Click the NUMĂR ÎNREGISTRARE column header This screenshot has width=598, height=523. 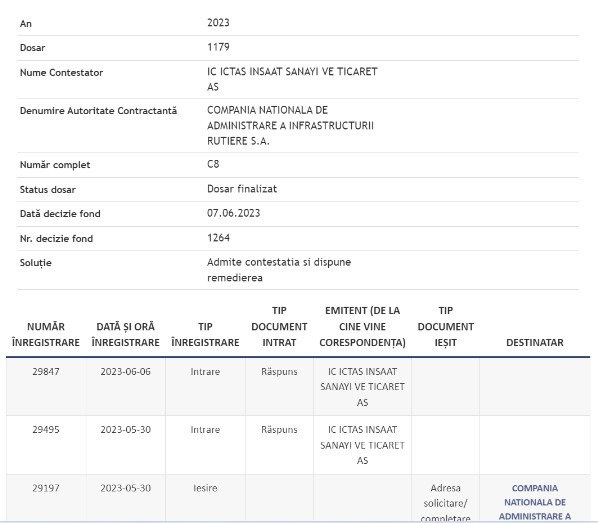point(46,335)
